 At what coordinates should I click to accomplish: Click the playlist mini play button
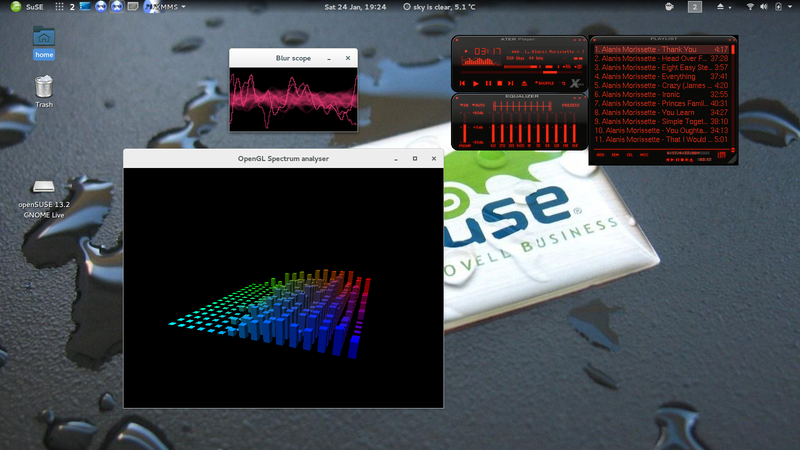672,160
